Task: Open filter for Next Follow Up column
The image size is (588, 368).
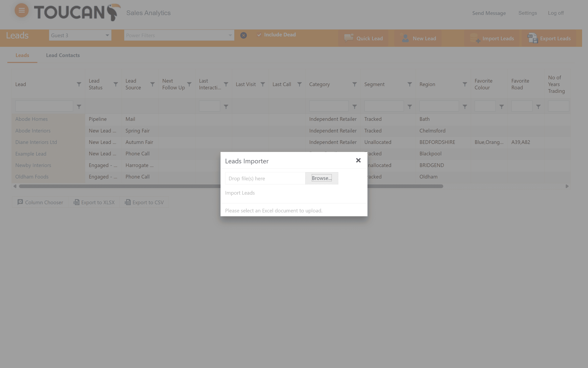Action: click(189, 84)
